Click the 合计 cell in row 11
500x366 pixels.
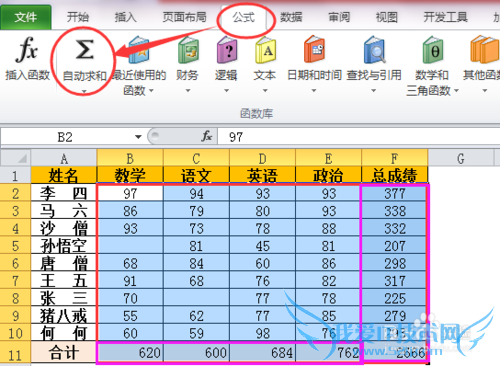click(x=64, y=353)
